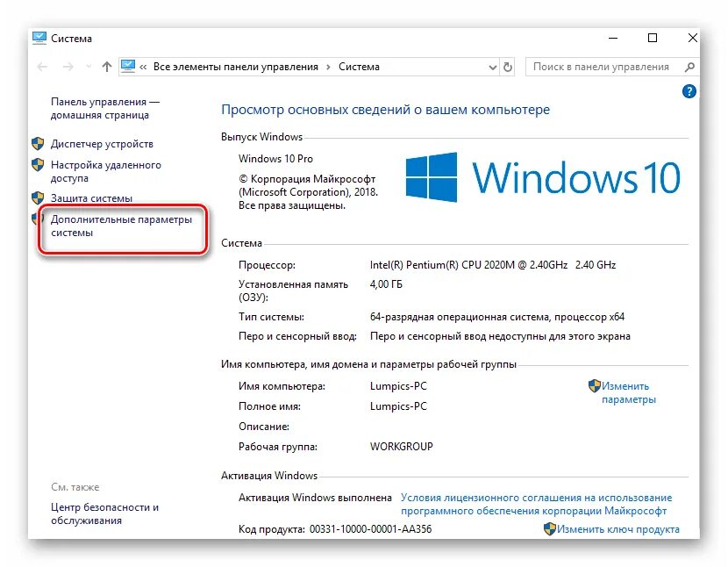Click the Forward navigation arrow
The width and height of the screenshot is (728, 567).
click(x=68, y=67)
